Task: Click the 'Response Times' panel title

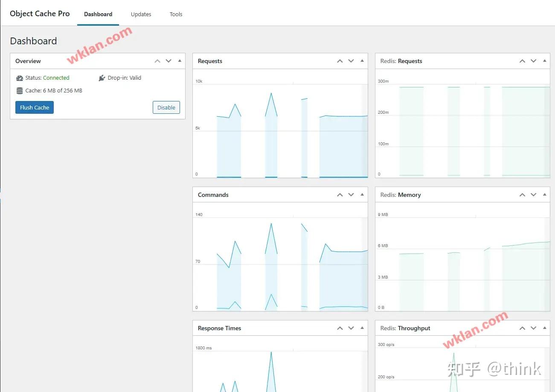Action: coord(219,328)
